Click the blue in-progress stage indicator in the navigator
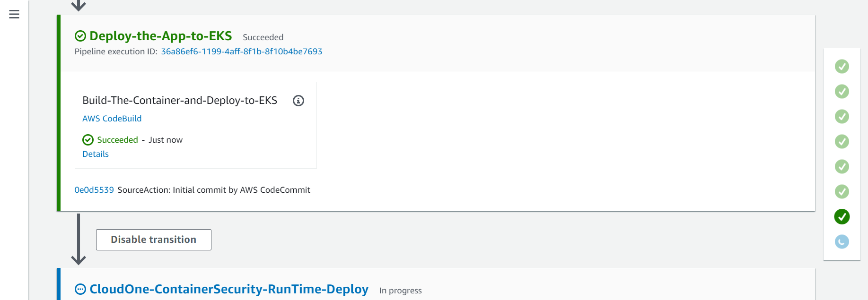This screenshot has height=300, width=868. pyautogui.click(x=842, y=242)
